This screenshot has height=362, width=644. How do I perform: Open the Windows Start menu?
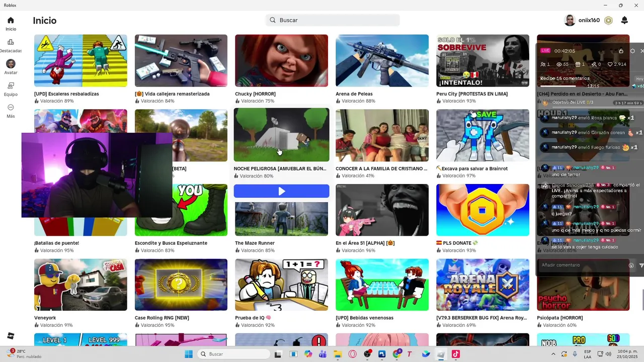pyautogui.click(x=189, y=354)
